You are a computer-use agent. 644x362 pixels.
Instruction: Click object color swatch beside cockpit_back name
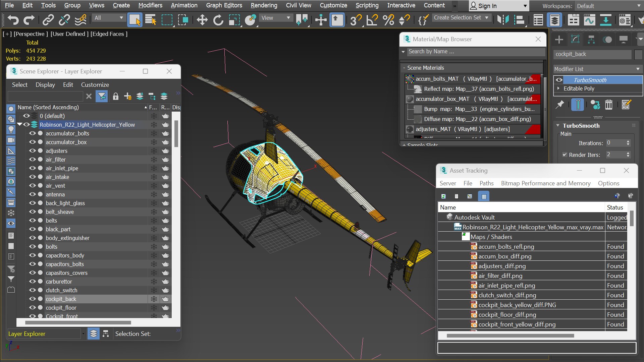click(638, 54)
